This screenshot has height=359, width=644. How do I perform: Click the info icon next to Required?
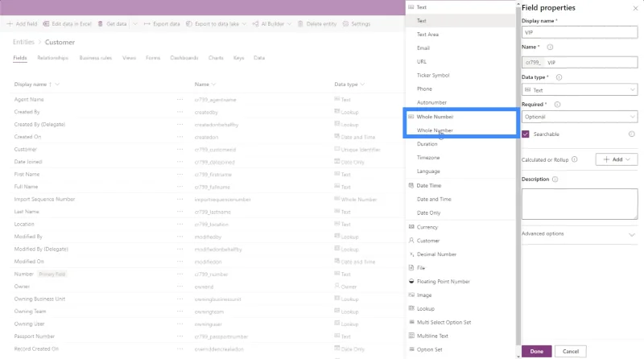557,105
